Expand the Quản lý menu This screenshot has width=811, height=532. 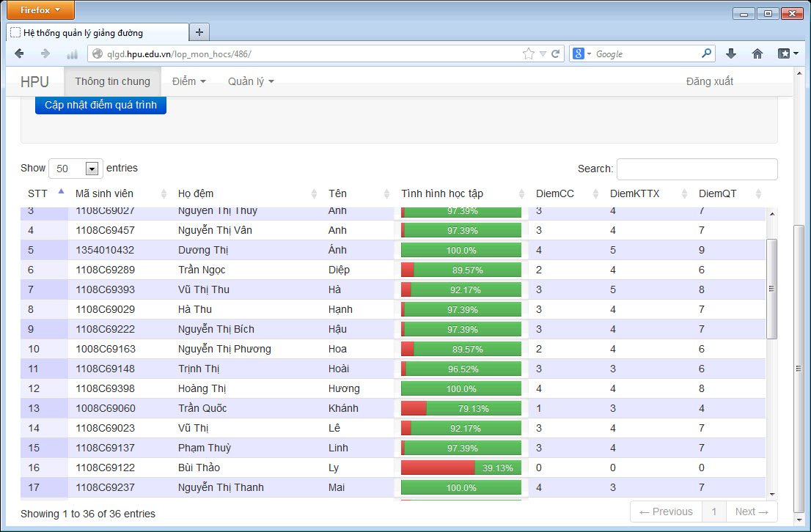(x=250, y=81)
